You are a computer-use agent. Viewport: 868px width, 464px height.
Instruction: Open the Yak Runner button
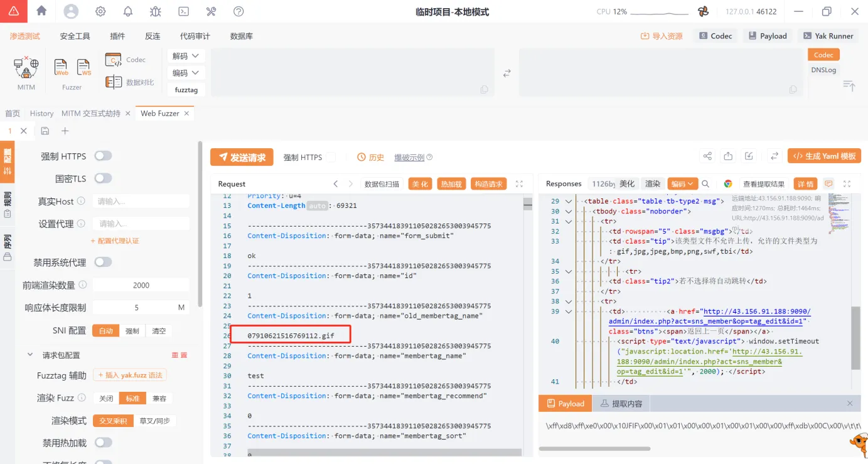pyautogui.click(x=828, y=36)
